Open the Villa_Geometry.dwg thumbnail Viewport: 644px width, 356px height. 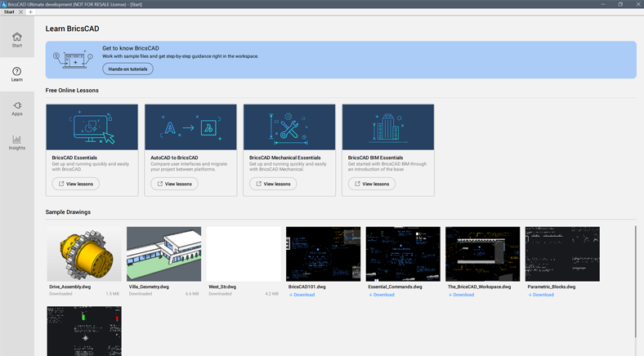[164, 254]
